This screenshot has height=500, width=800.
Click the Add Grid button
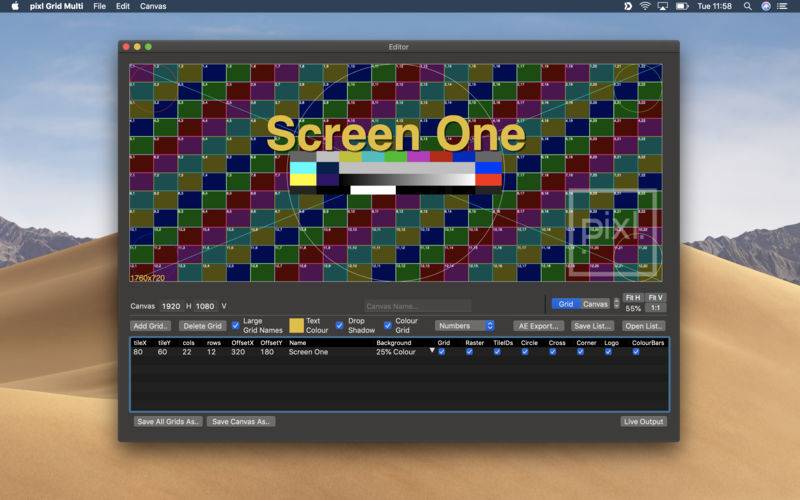pyautogui.click(x=151, y=326)
